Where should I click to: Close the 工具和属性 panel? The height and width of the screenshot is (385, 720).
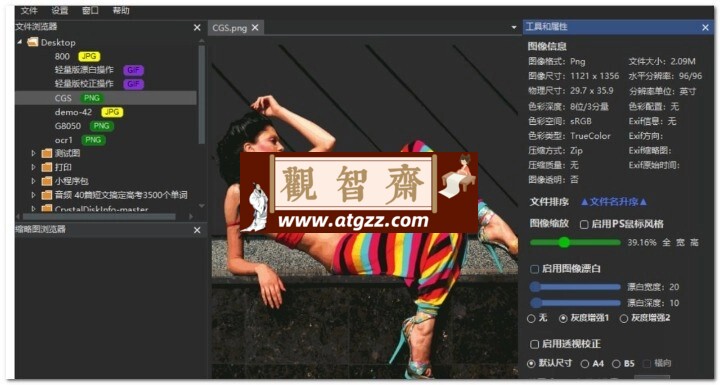click(705, 28)
